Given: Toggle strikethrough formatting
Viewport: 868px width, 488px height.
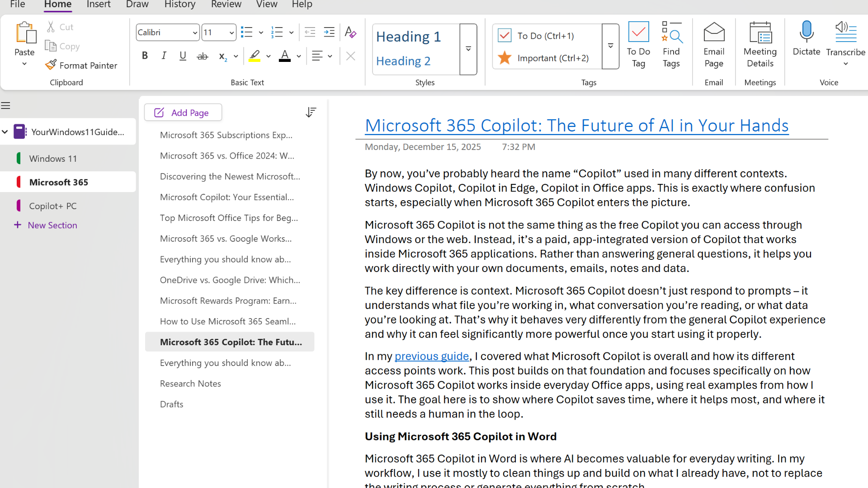Looking at the screenshot, I should point(202,56).
